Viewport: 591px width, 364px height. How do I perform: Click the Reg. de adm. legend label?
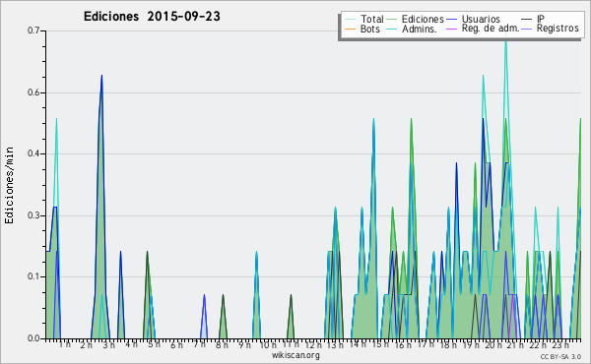491,29
